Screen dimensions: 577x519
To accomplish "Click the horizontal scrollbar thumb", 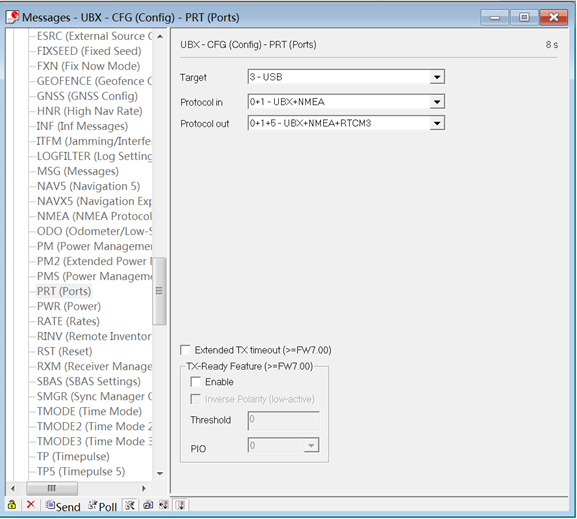I will pyautogui.click(x=52, y=488).
